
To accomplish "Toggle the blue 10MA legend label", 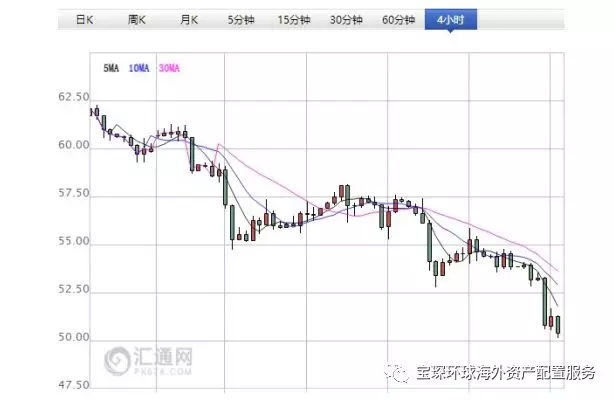I will click(x=139, y=67).
